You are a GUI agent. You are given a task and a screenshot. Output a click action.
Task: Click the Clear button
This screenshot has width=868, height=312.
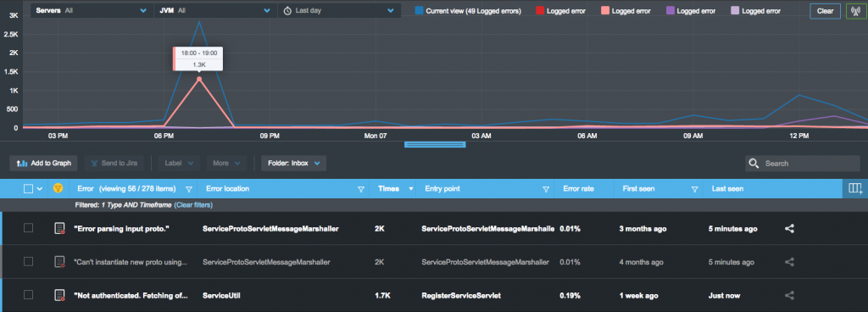[x=825, y=11]
